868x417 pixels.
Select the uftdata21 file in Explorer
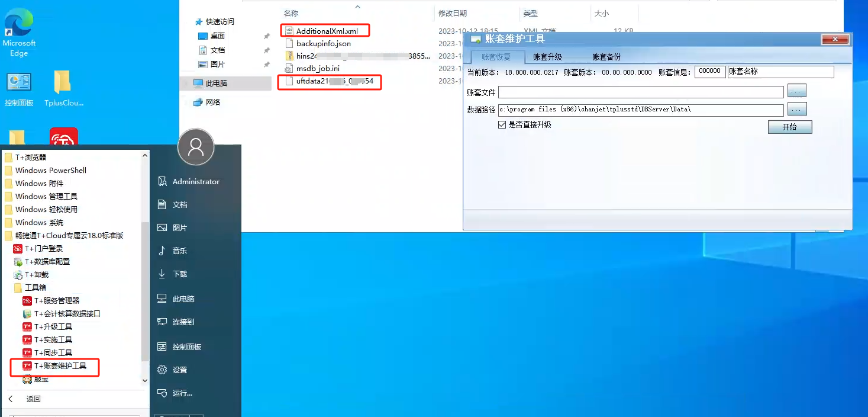coord(334,81)
